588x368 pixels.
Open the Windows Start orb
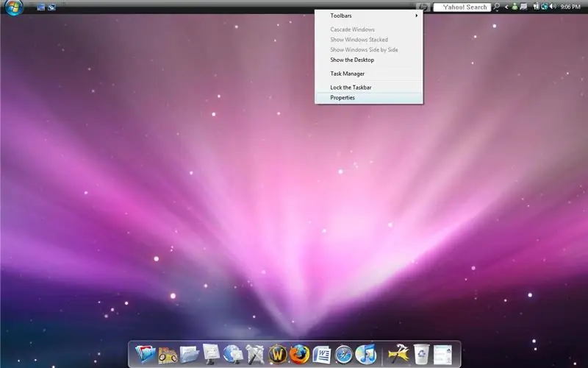(14, 7)
